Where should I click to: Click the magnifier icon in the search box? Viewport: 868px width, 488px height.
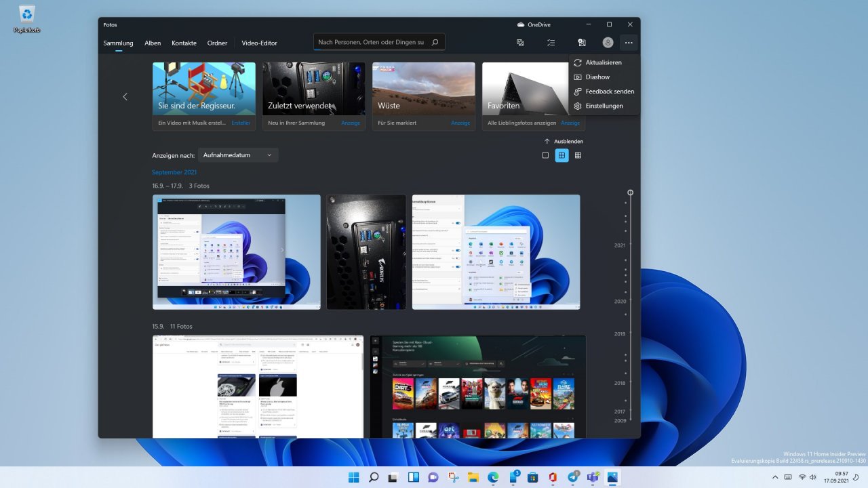click(x=435, y=42)
